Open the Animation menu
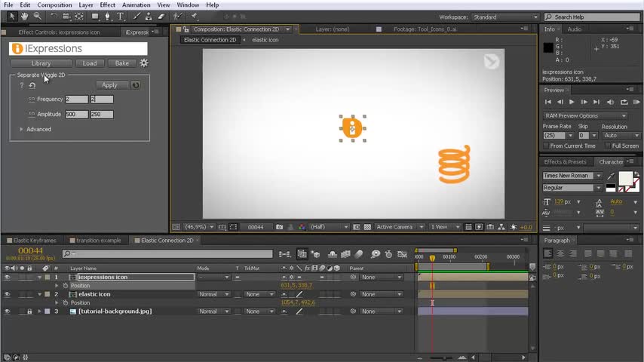 [136, 5]
